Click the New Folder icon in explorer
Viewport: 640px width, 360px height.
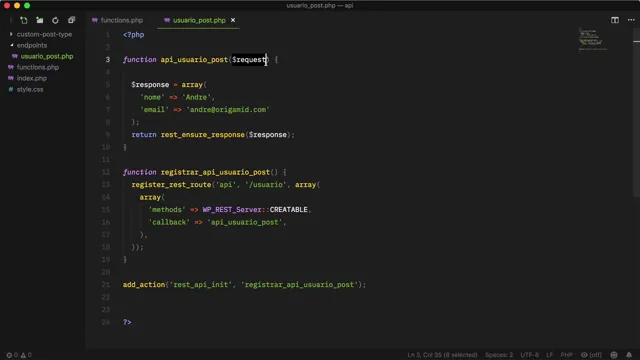coord(40,20)
